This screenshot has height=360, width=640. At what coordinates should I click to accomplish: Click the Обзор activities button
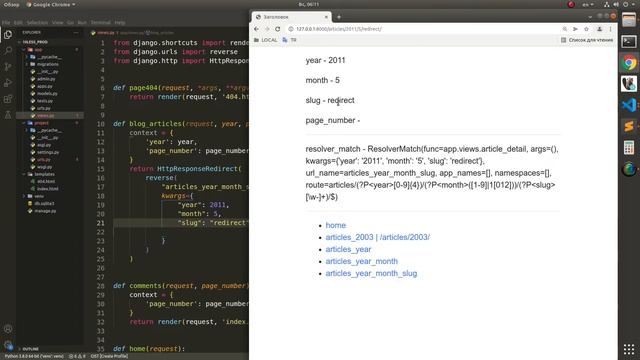11,4
